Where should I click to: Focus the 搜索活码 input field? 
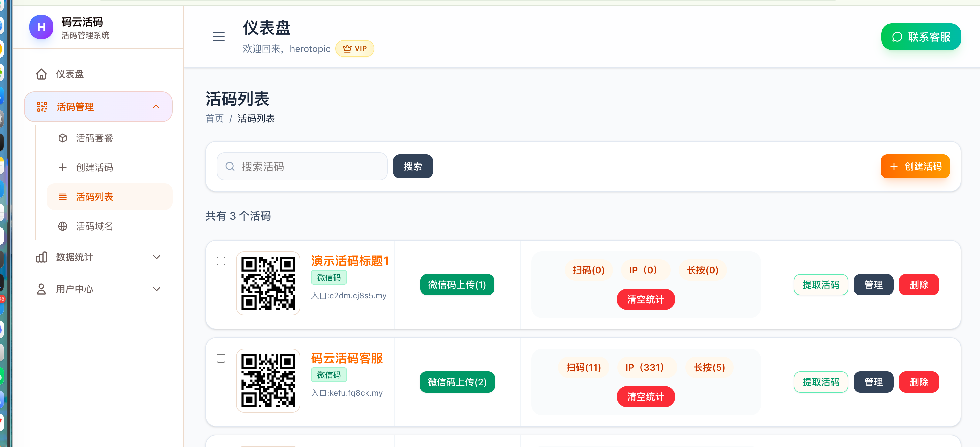pos(302,167)
